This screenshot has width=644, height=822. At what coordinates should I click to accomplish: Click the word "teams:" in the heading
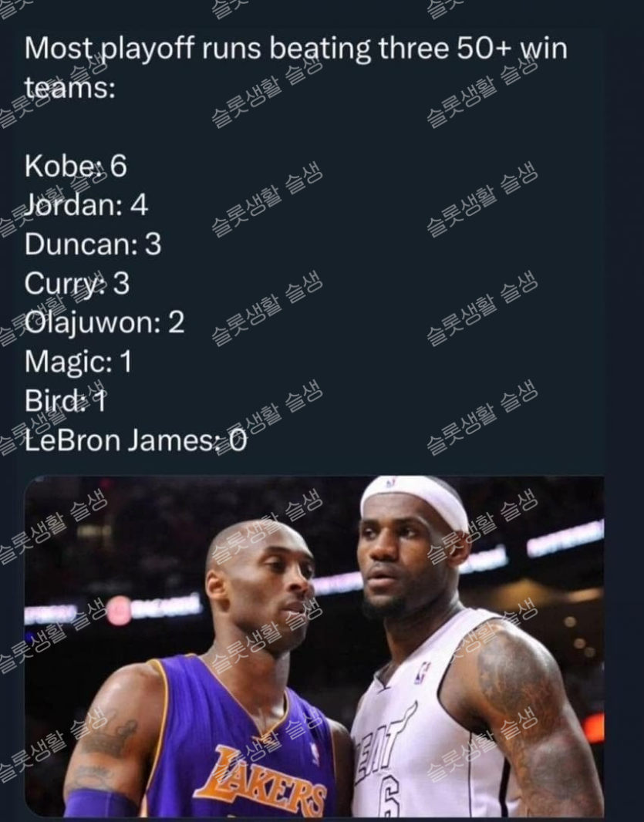(69, 86)
